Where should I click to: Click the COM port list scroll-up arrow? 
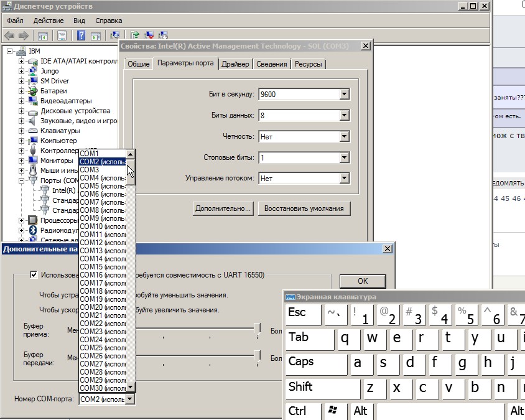[131, 154]
